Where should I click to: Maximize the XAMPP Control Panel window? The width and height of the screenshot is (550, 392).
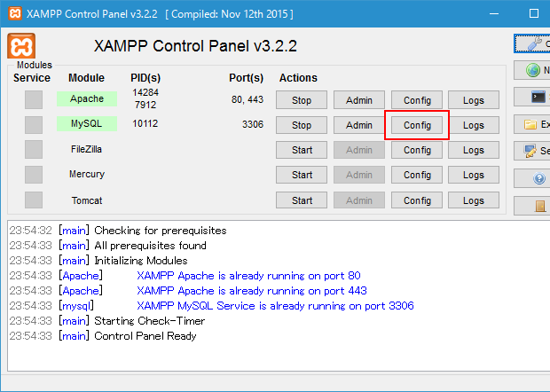[x=534, y=13]
